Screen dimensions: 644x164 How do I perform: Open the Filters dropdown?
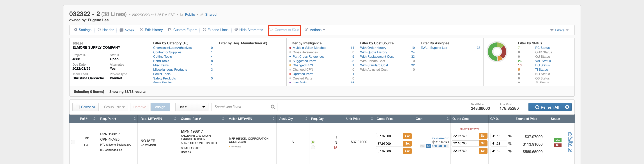coord(559,30)
